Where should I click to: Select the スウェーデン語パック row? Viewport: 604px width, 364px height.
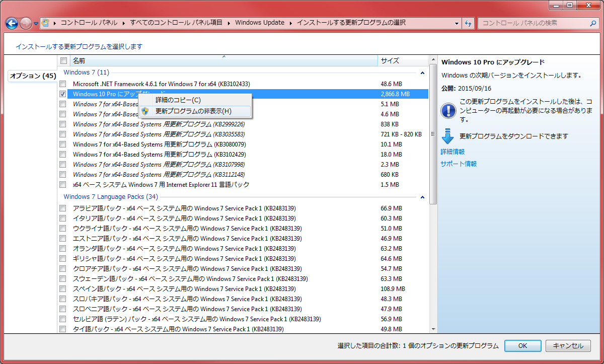pos(244,279)
